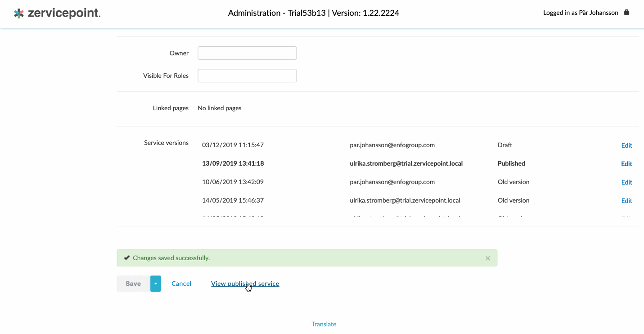Edit the Published service version

tap(626, 164)
